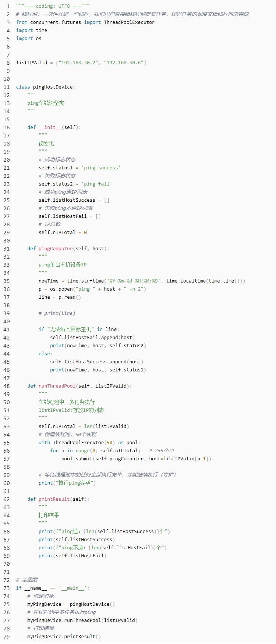Click the os.popen ping command line
276x644 pixels.
(92, 289)
